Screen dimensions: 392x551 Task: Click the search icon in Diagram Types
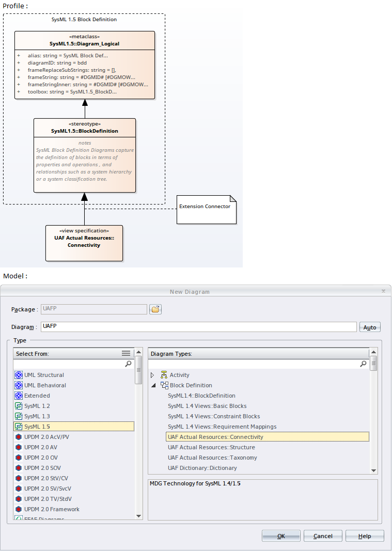363,364
